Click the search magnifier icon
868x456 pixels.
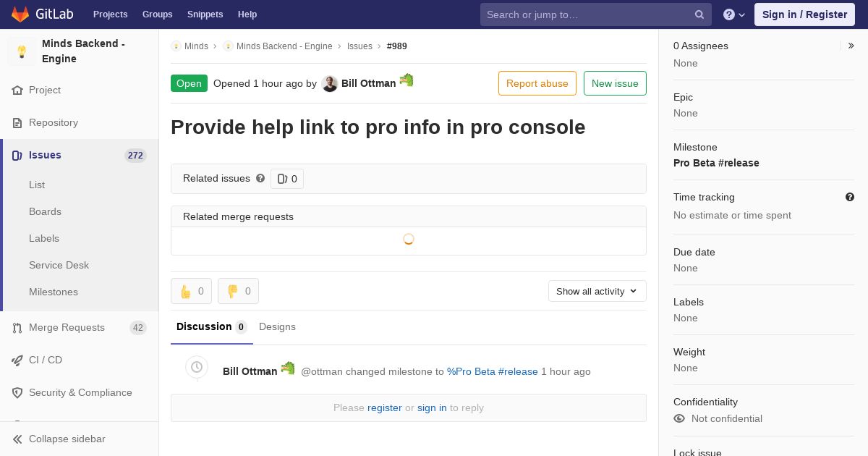pos(699,14)
